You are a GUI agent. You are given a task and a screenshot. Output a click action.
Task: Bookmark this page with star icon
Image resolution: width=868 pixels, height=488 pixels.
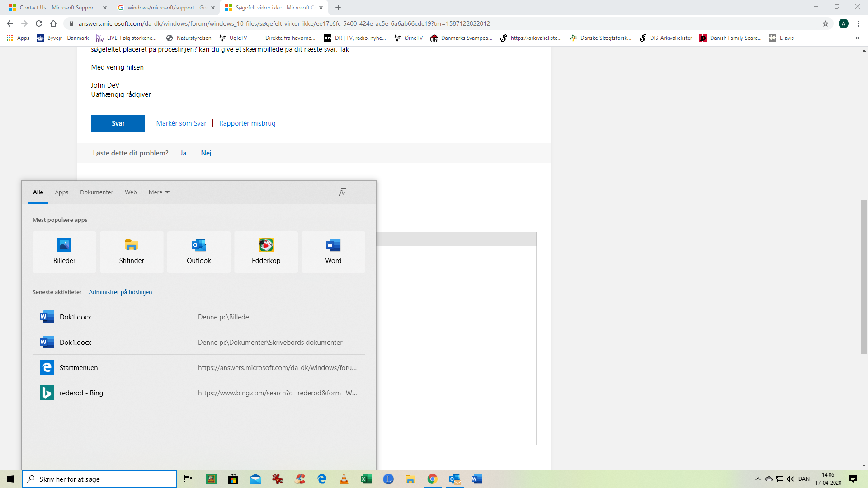826,23
